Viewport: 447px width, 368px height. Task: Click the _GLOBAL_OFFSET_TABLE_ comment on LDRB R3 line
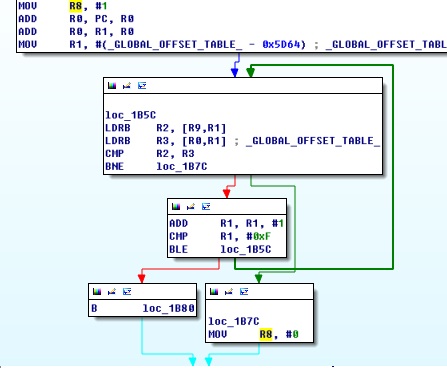(313, 141)
